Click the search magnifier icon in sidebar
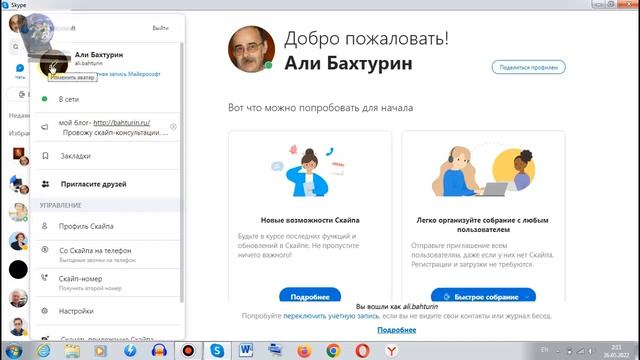The width and height of the screenshot is (640, 360). click(16, 47)
